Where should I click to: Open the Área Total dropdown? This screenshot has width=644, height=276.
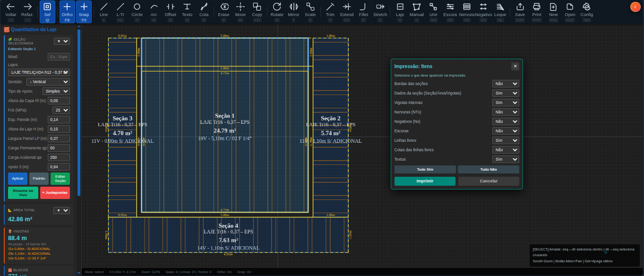point(61,210)
